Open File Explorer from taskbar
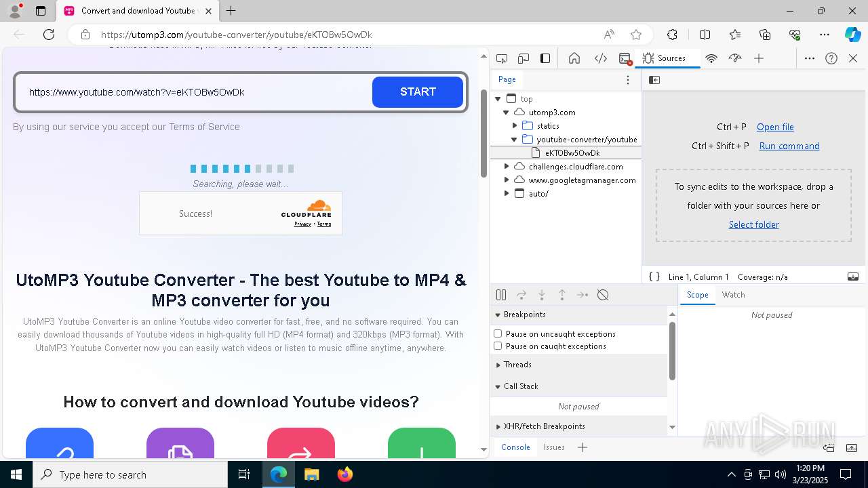The width and height of the screenshot is (868, 488). click(311, 474)
